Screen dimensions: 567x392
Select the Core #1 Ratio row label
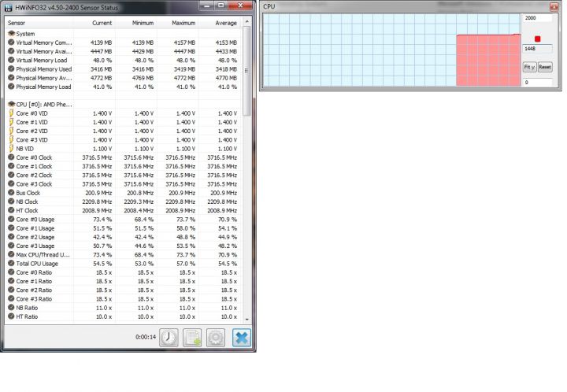pyautogui.click(x=34, y=281)
